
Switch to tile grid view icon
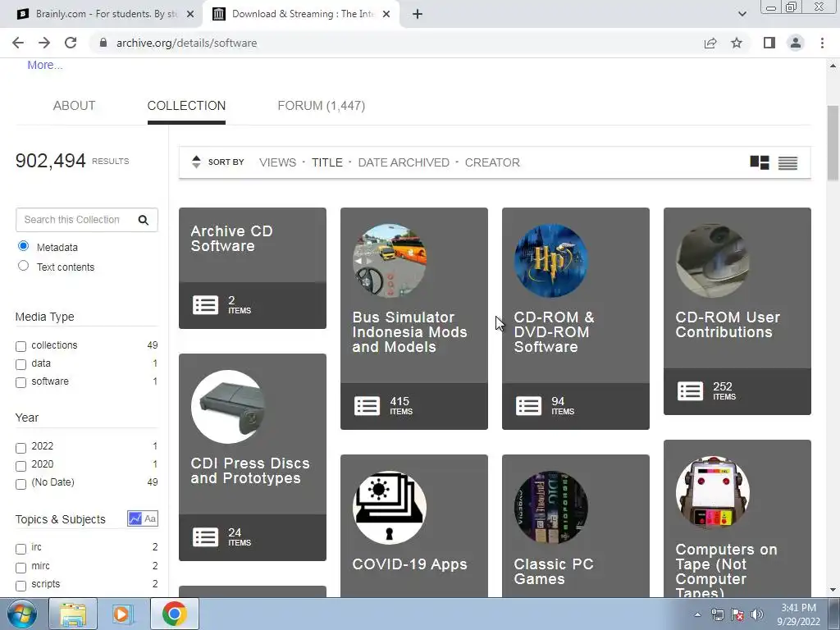(759, 162)
